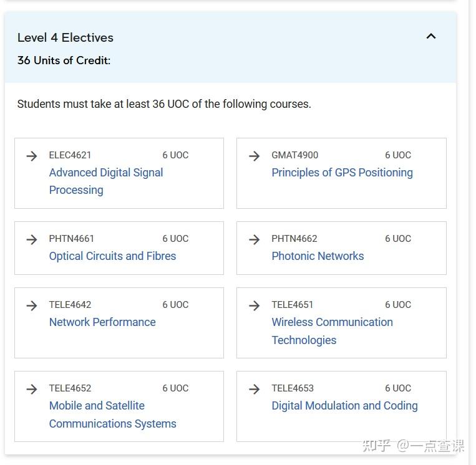Click the TELE4653 course code

click(293, 388)
